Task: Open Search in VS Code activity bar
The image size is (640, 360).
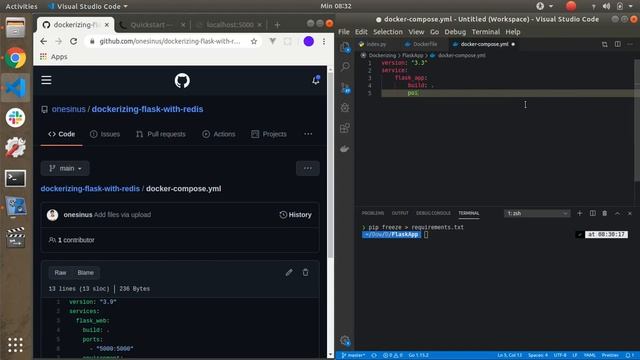Action: coord(345,66)
